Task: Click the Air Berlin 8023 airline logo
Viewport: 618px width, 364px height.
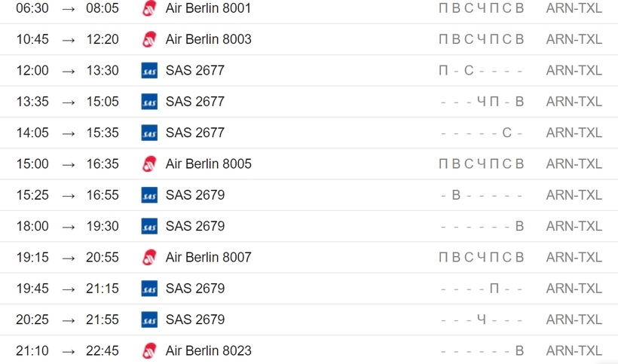Action: coord(149,350)
